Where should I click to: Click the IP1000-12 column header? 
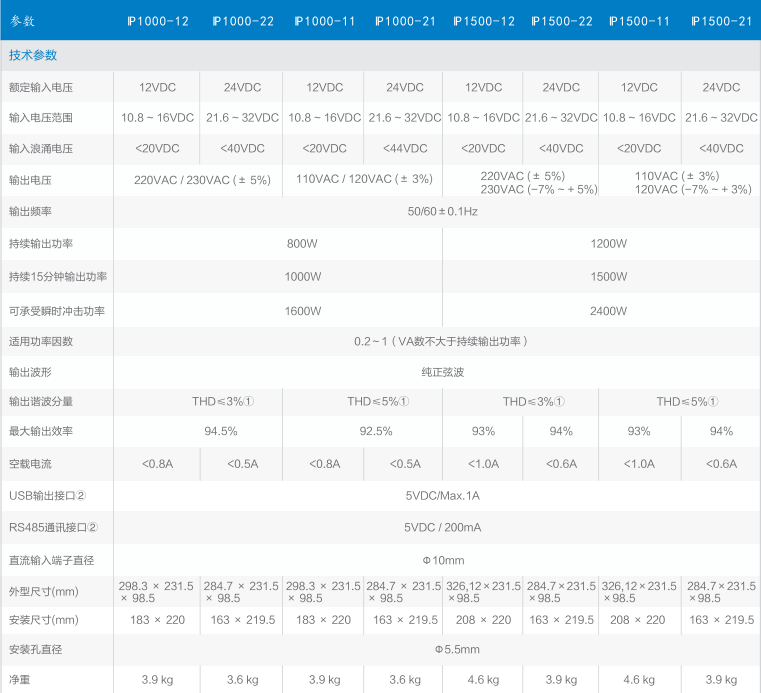(158, 21)
